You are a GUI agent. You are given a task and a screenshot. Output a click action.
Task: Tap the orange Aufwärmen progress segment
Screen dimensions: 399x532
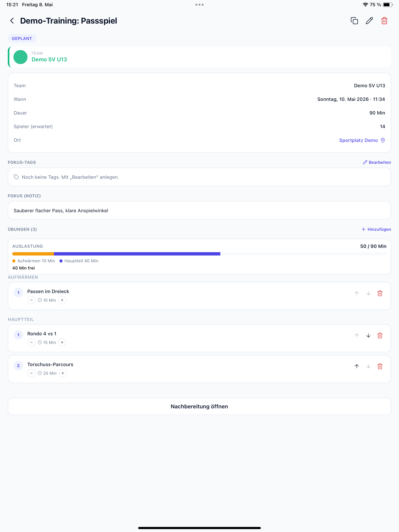(33, 254)
